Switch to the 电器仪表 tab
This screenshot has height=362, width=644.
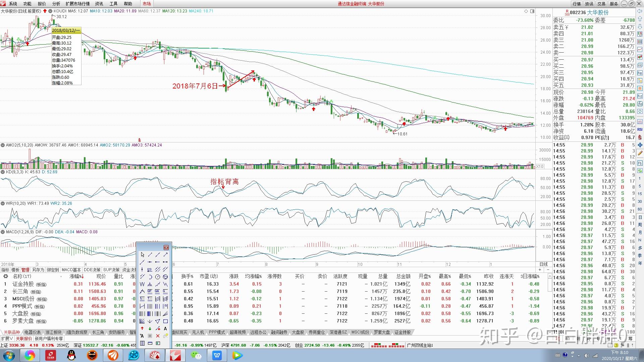click(x=33, y=332)
